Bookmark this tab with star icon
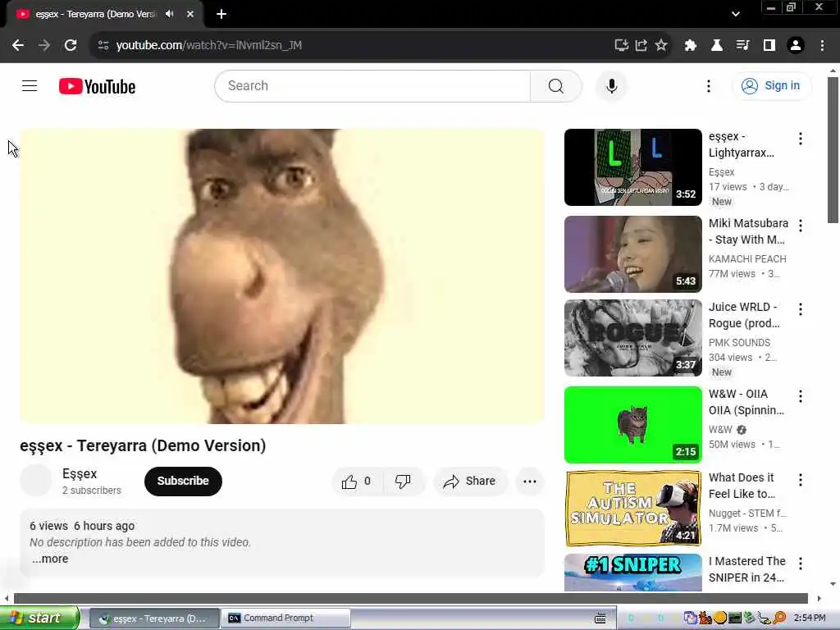The image size is (840, 630). (661, 45)
